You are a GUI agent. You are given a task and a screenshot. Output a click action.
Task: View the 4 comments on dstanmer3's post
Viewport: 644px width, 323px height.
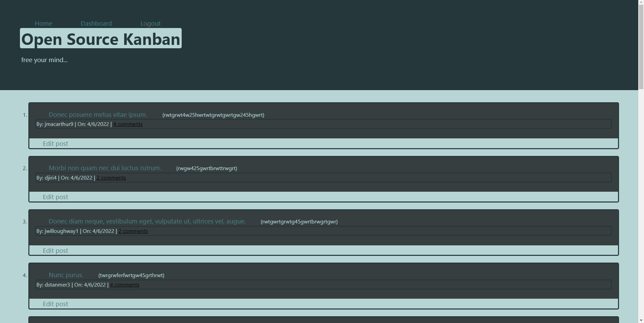tap(124, 285)
